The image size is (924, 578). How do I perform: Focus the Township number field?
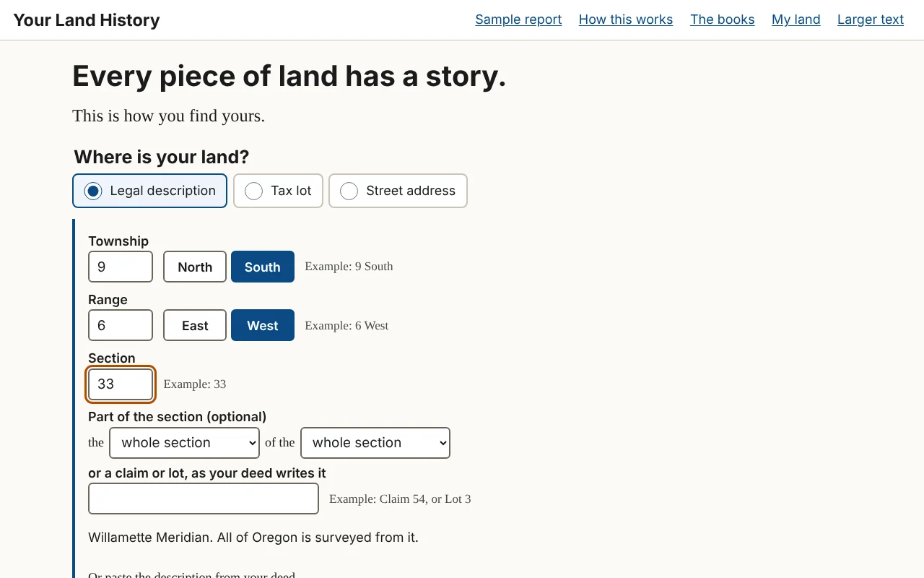click(121, 267)
